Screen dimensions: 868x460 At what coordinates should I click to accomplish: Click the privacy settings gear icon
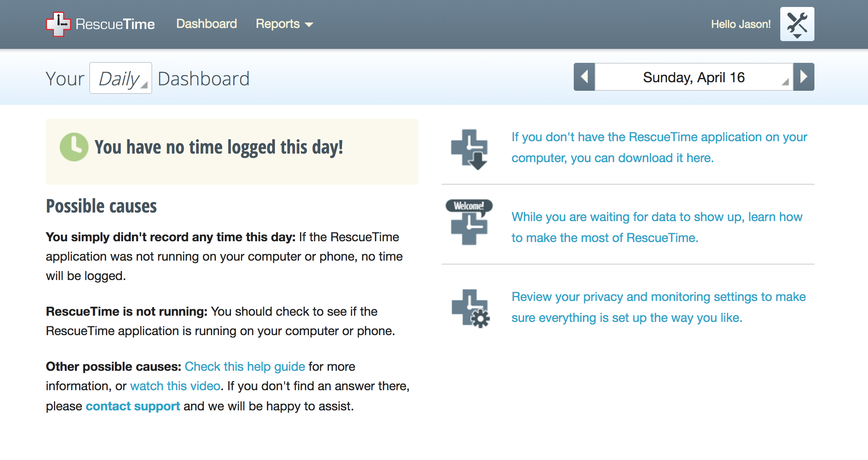[x=470, y=308]
